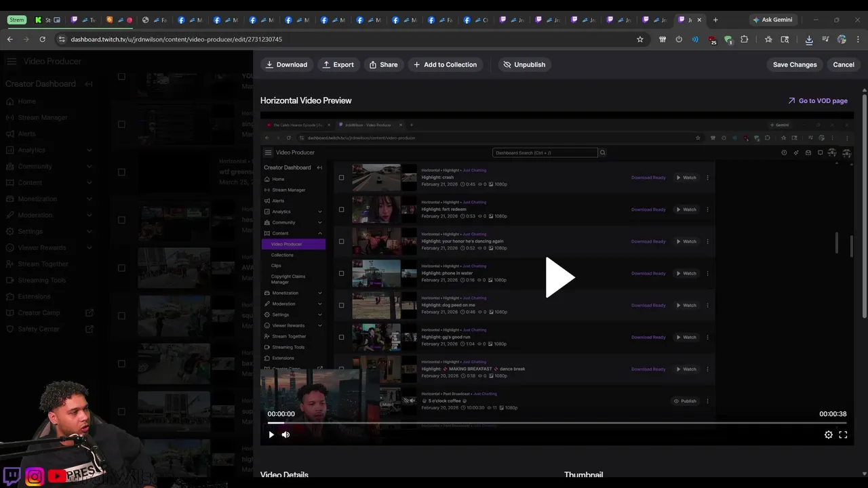This screenshot has width=868, height=488.
Task: Expand the Viewer Rewards section chevron
Action: [x=90, y=247]
